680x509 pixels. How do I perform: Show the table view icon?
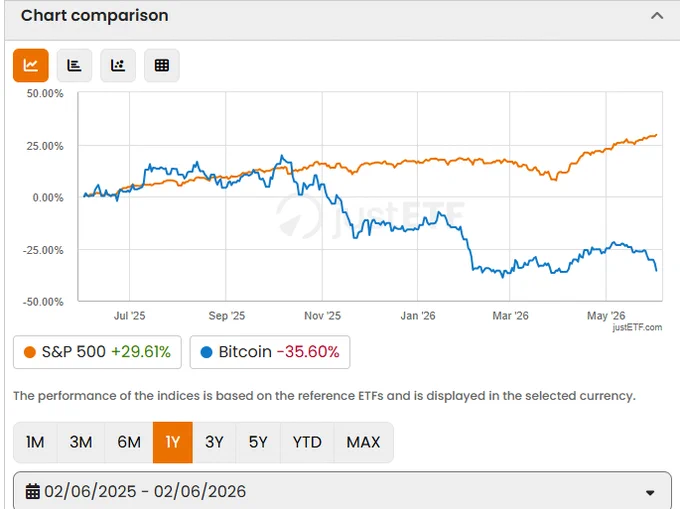[162, 65]
